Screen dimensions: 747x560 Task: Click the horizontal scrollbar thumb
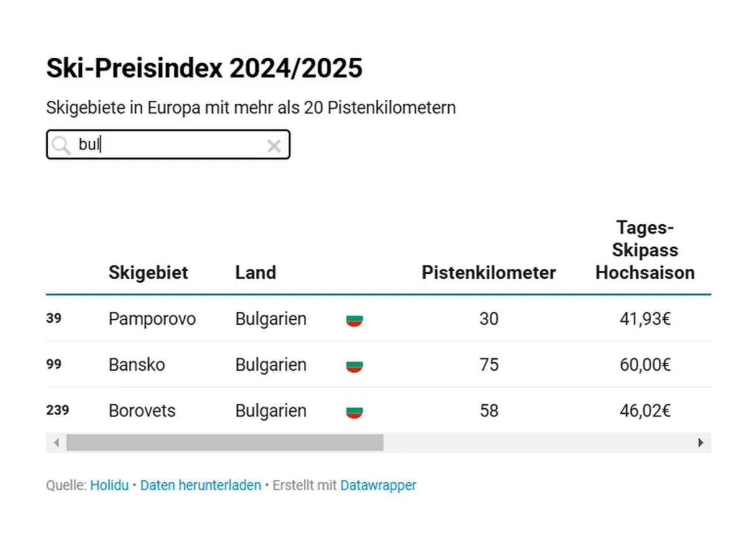[225, 442]
